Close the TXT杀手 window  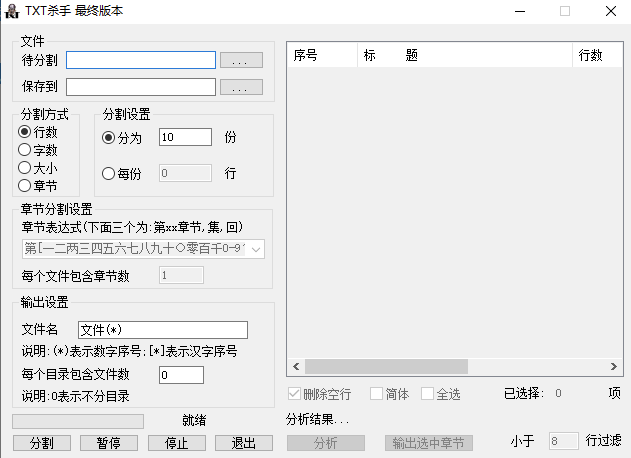(x=611, y=11)
